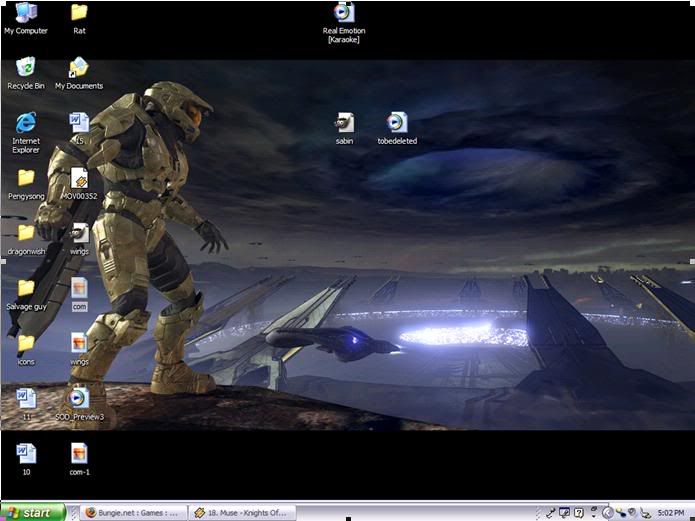Open the icons folder
This screenshot has height=521, width=695.
pos(26,350)
